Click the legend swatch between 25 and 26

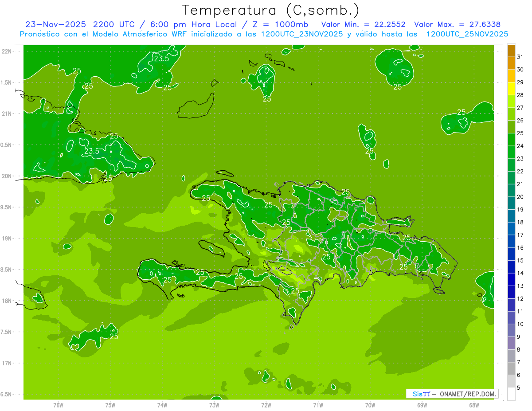(x=511, y=127)
